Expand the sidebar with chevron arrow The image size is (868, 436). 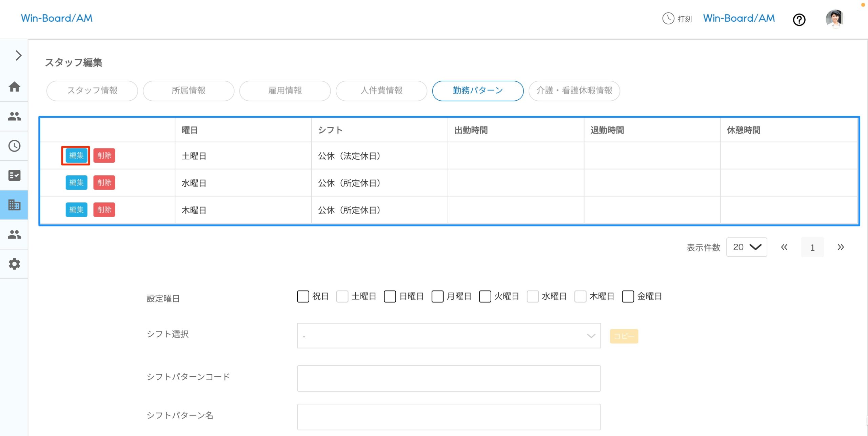click(18, 55)
